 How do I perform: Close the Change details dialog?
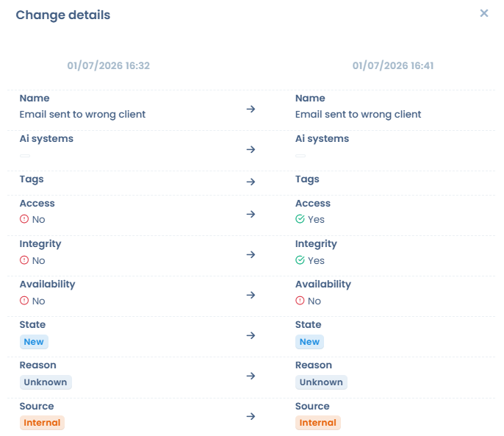483,13
